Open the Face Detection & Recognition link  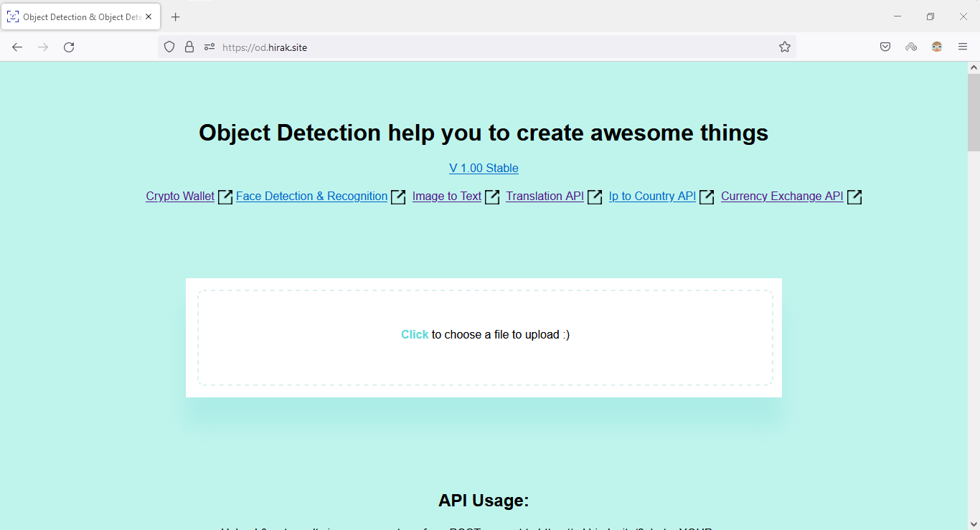311,197
